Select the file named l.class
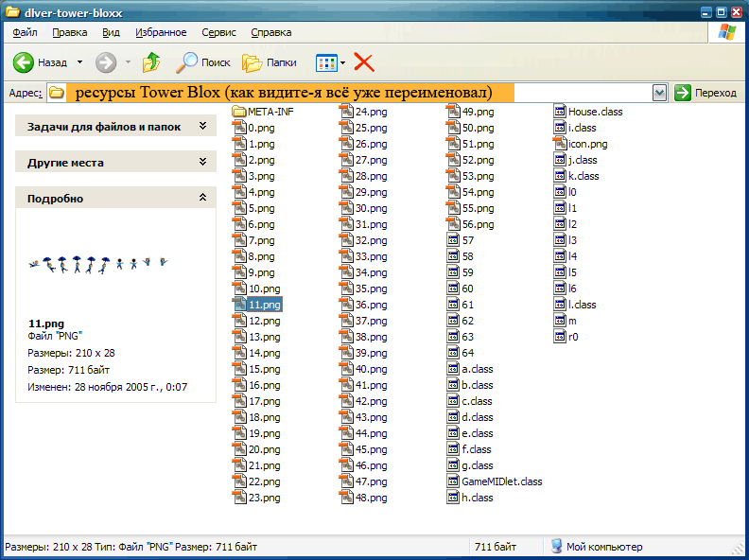This screenshot has height=560, width=749. [583, 305]
